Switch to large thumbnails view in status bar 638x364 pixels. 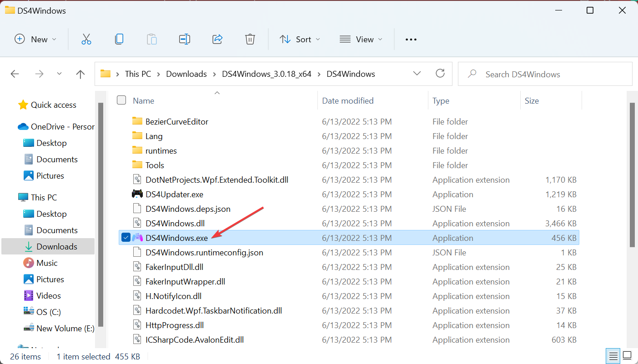coord(626,356)
